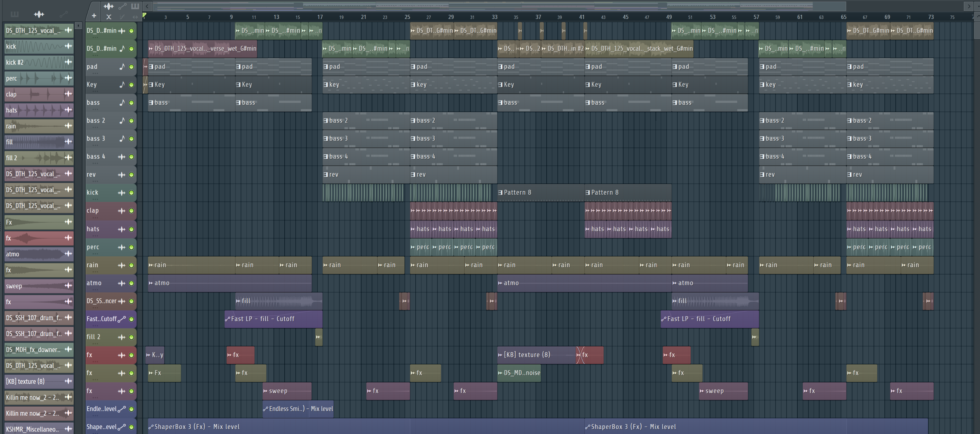Click the audio icon on DS_SS..ncer track
The width and height of the screenshot is (980, 434).
tap(122, 301)
